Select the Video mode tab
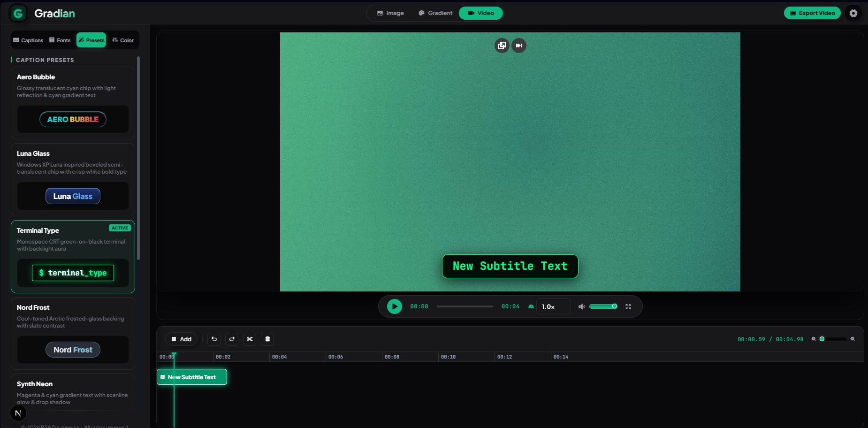This screenshot has width=868, height=428. [481, 13]
